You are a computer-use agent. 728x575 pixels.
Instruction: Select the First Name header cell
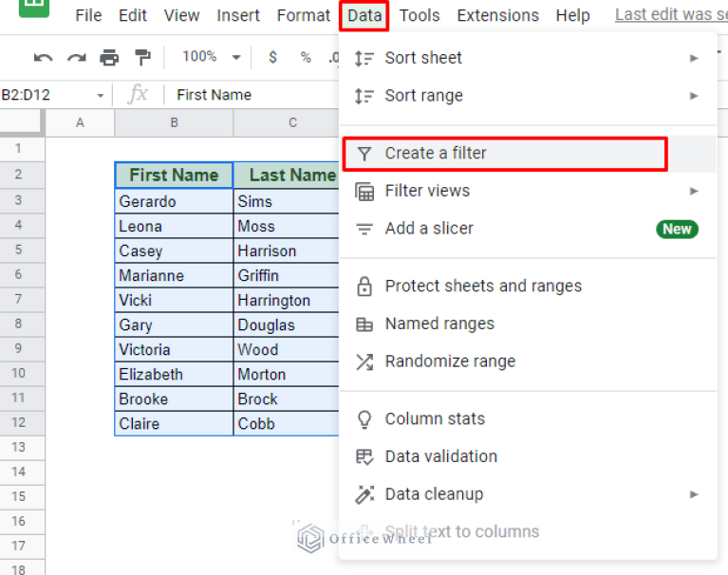tap(174, 176)
